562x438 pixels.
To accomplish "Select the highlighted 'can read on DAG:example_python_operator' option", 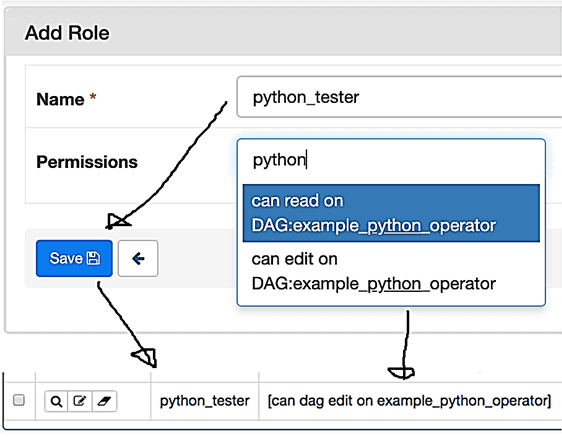I will click(x=391, y=213).
